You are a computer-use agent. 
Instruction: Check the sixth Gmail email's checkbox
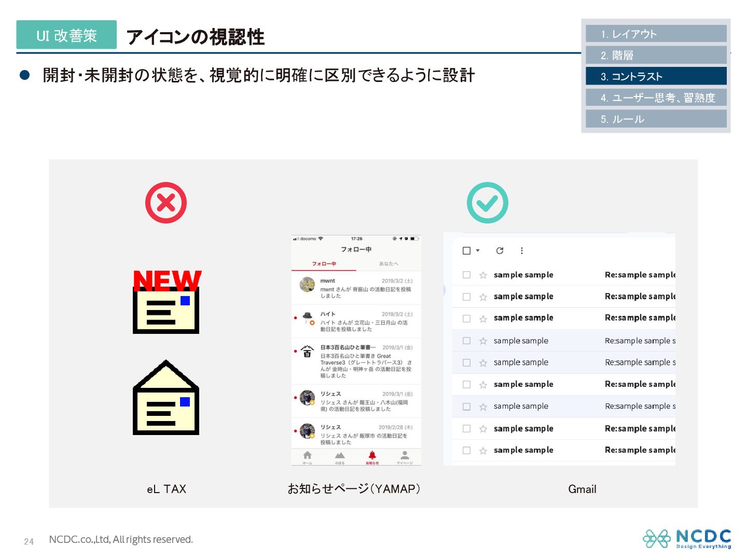[x=466, y=384]
